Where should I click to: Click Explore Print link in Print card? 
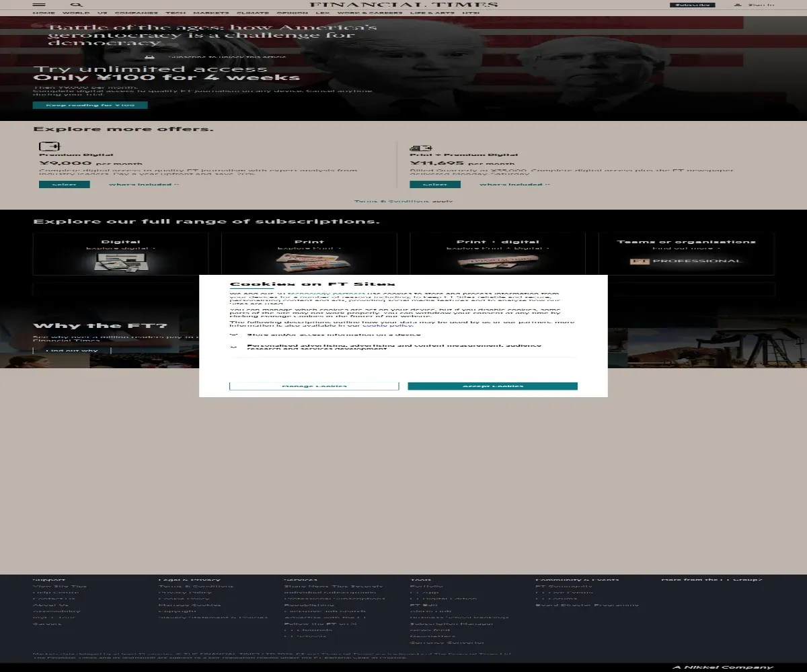(309, 248)
